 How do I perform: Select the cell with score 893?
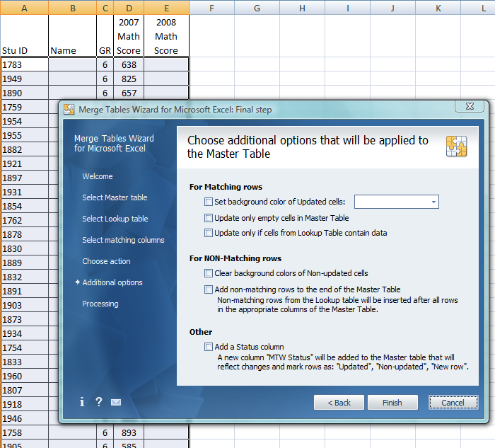(x=129, y=432)
